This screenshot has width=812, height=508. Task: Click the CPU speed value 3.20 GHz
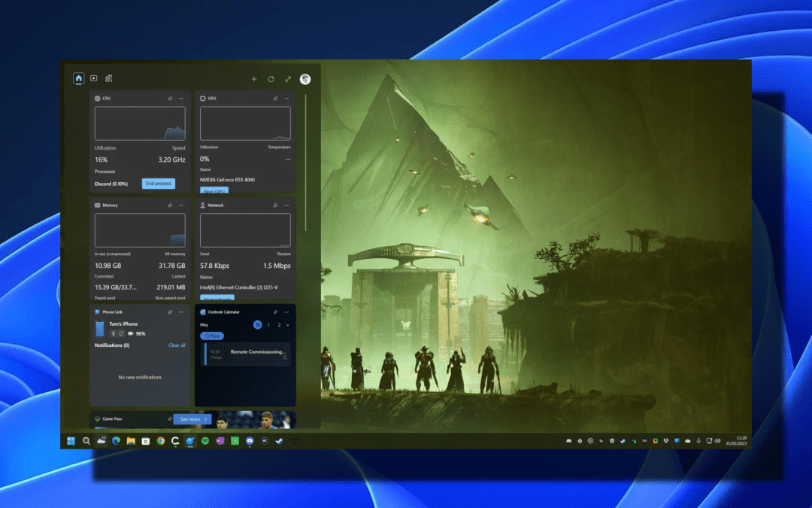tap(172, 160)
